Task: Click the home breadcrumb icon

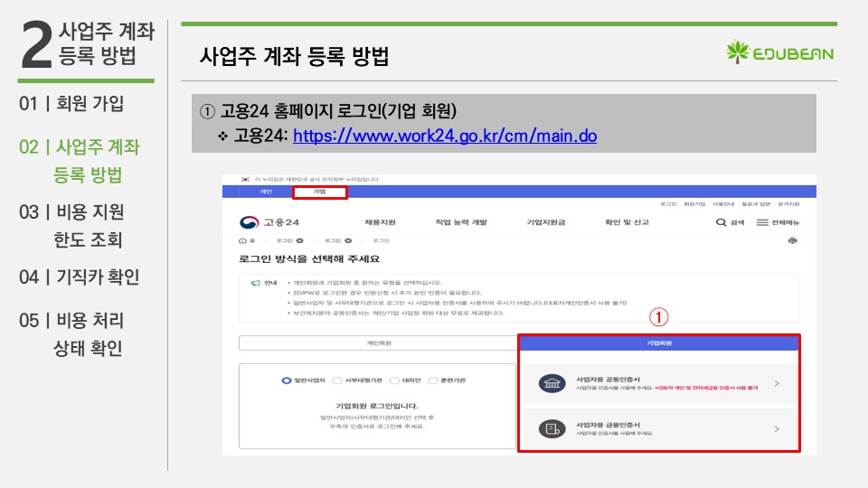Action: coord(242,241)
